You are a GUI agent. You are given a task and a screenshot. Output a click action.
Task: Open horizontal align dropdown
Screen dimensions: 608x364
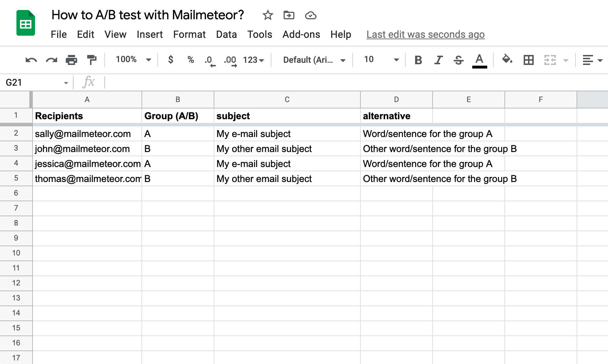(592, 60)
